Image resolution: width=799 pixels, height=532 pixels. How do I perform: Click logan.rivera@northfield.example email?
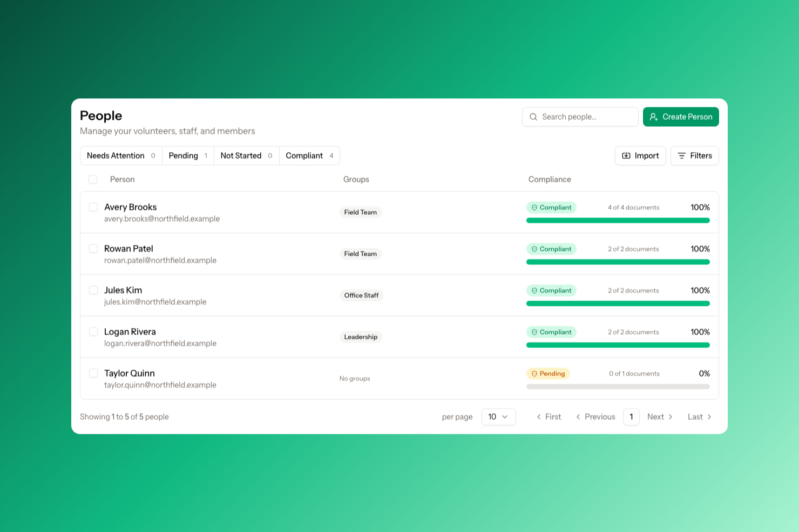point(160,343)
